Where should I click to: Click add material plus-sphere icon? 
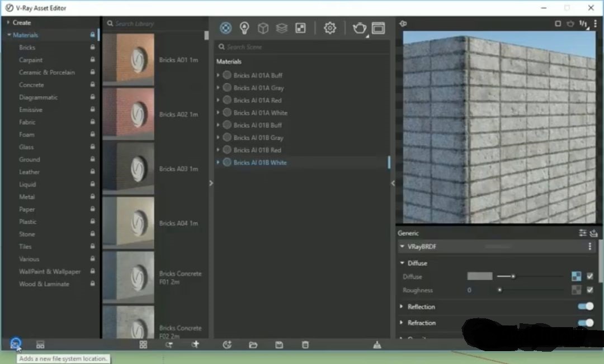point(227,345)
